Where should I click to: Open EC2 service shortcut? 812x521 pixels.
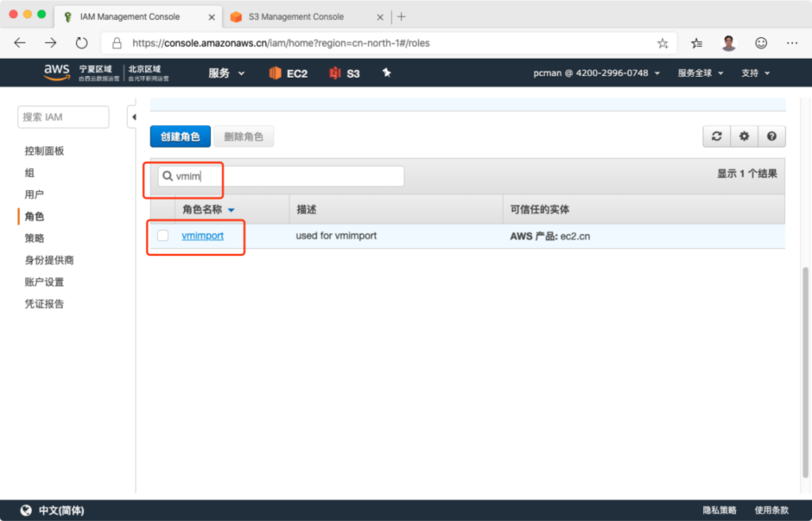288,73
